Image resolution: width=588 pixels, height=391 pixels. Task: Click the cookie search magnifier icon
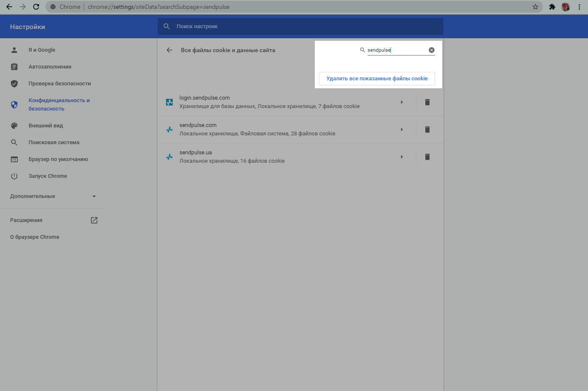click(x=362, y=50)
